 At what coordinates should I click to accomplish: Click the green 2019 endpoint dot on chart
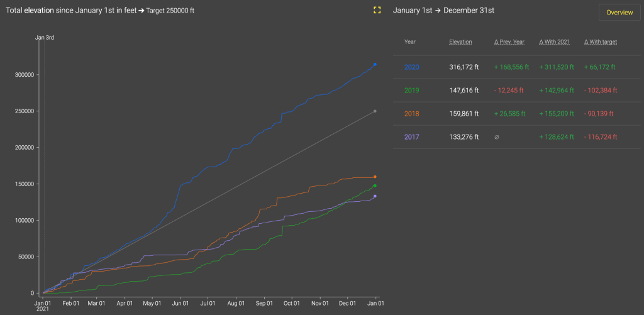375,185
